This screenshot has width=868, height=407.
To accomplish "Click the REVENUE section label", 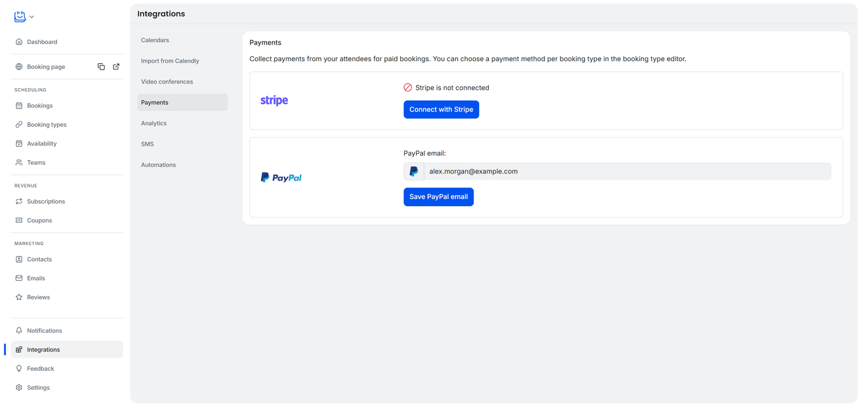I will (26, 186).
